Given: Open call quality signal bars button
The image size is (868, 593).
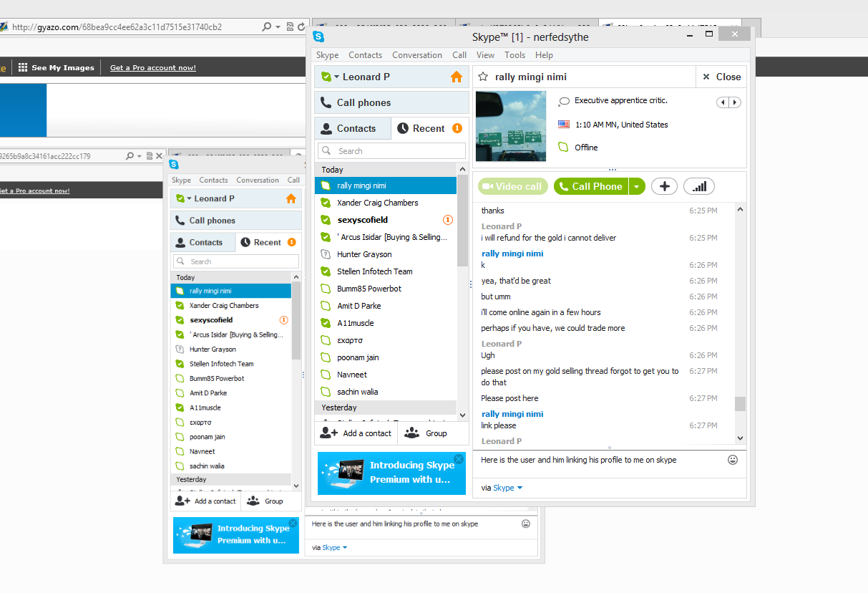Looking at the screenshot, I should (699, 186).
